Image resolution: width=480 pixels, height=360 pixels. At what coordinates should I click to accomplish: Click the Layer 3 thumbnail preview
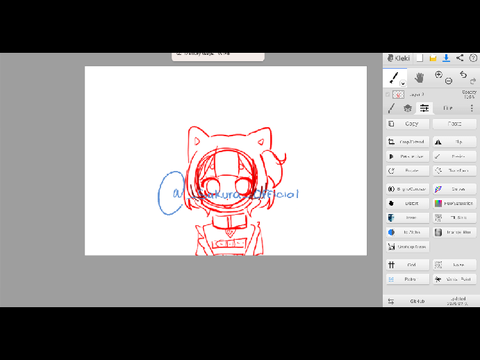point(398,95)
